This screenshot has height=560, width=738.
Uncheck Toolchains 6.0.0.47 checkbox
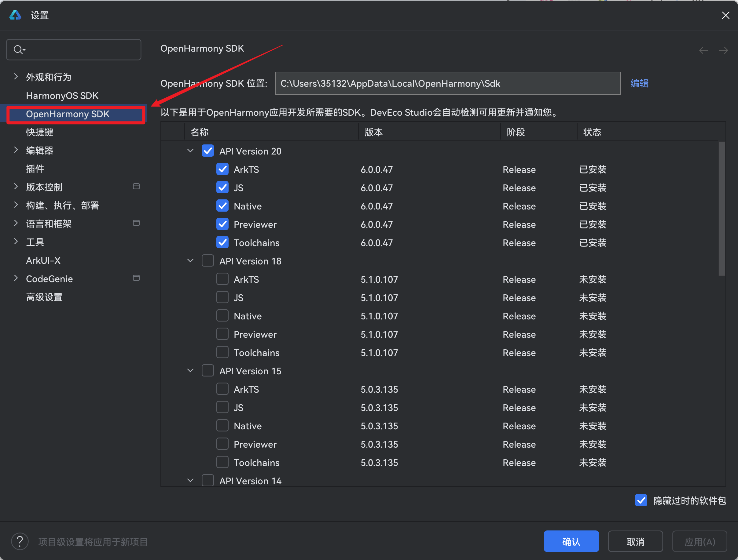pyautogui.click(x=222, y=242)
